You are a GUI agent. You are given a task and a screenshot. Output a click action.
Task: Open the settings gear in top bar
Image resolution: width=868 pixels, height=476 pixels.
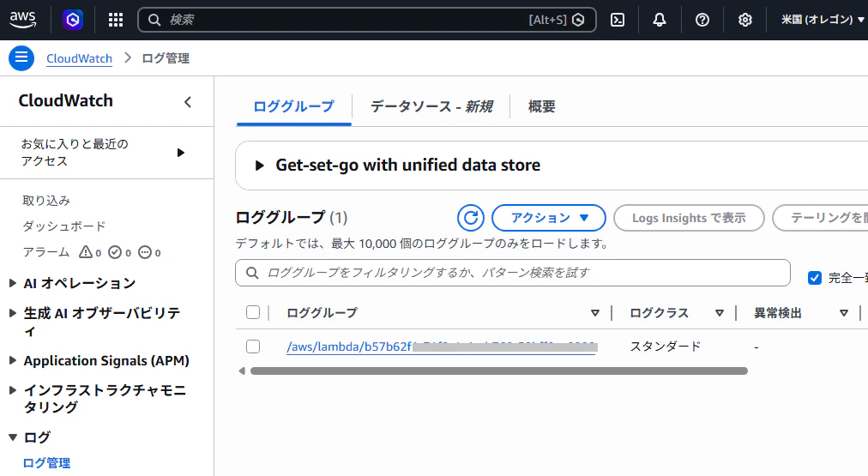pyautogui.click(x=745, y=20)
